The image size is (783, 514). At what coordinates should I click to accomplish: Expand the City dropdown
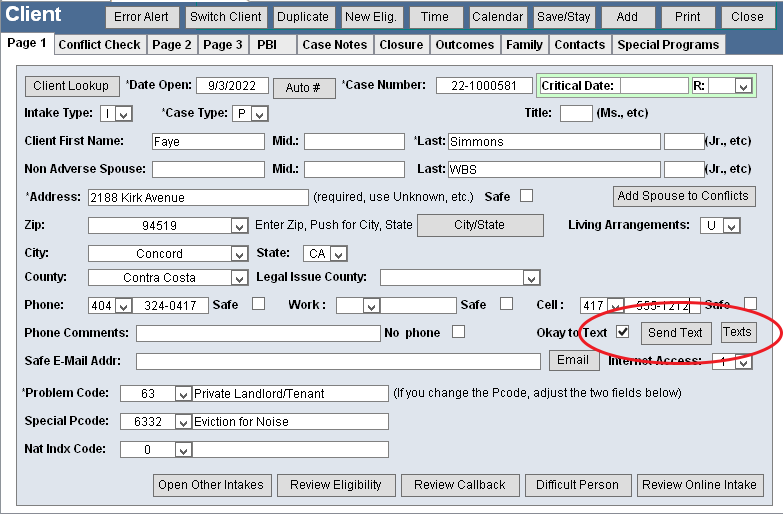pyautogui.click(x=239, y=254)
